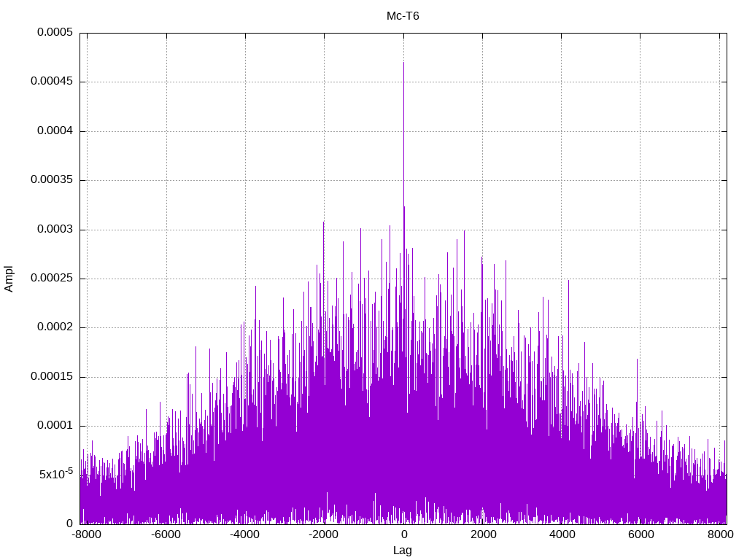Click the 6000 x-axis tick label
Image resolution: width=747 pixels, height=560 pixels.
[641, 534]
